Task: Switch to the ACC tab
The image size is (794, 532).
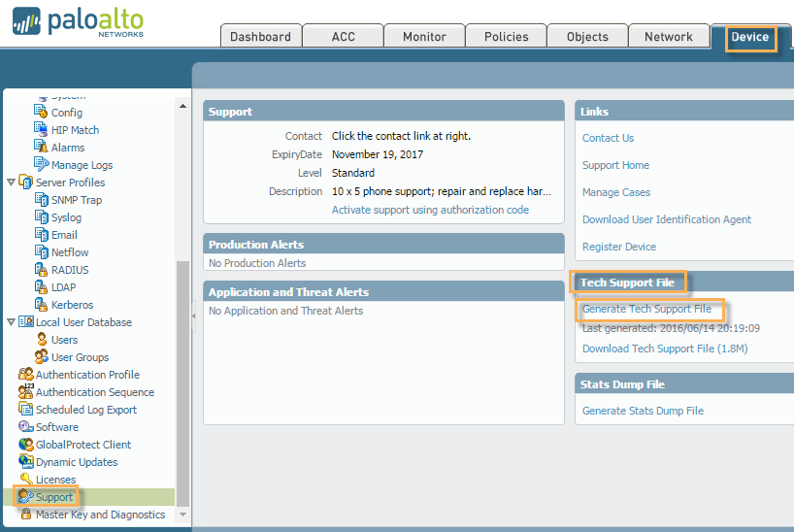Action: 344,37
